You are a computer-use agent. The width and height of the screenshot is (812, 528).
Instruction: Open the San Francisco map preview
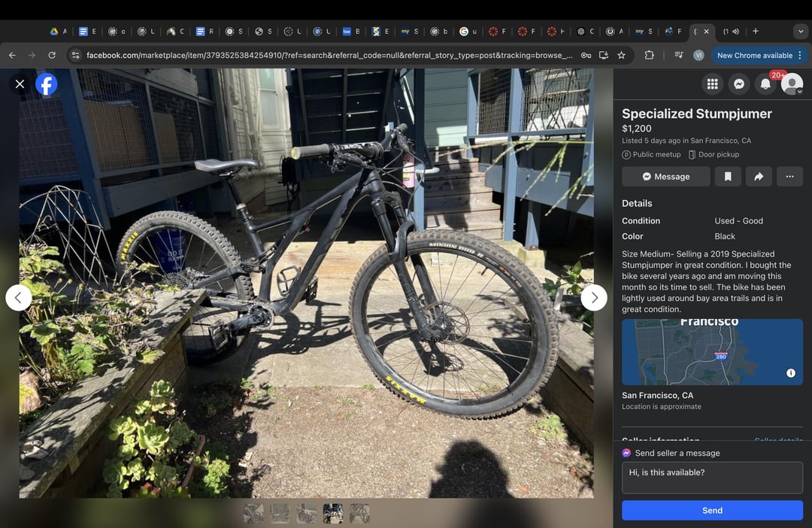(712, 352)
